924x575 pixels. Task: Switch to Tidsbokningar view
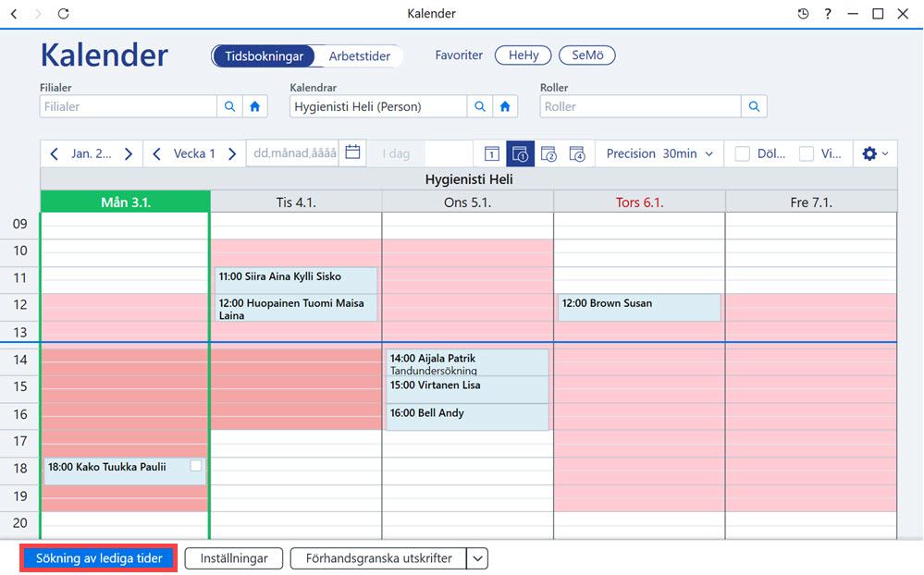tap(264, 56)
